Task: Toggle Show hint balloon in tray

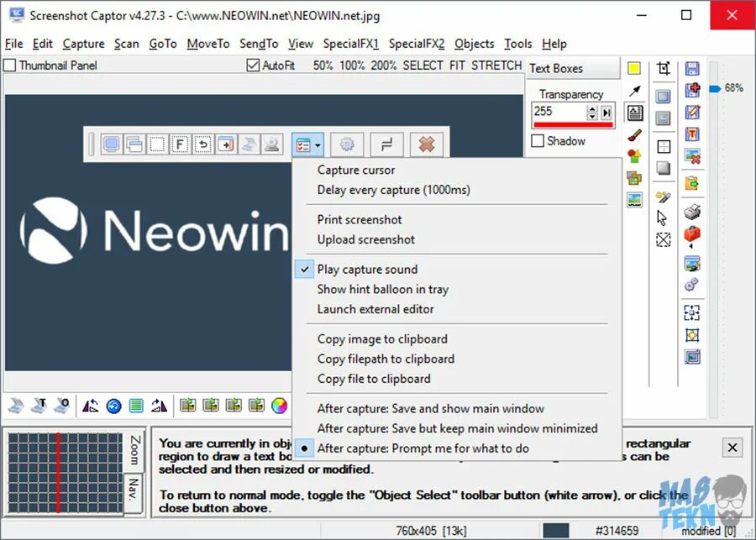Action: [x=457, y=289]
